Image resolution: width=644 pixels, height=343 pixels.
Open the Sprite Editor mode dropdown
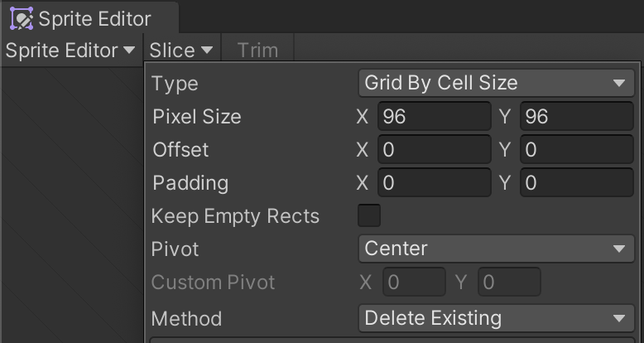pyautogui.click(x=71, y=51)
